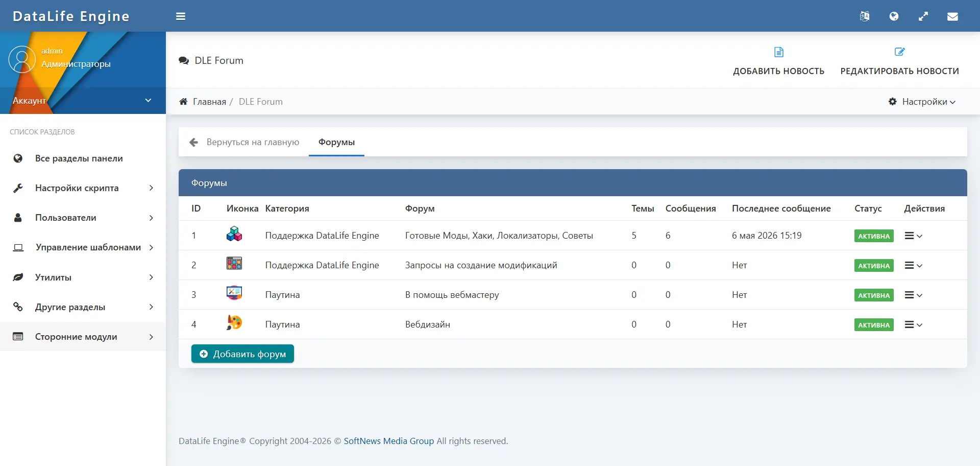Expand Сторонние модули submenu chevron
980x466 pixels.
click(x=151, y=337)
